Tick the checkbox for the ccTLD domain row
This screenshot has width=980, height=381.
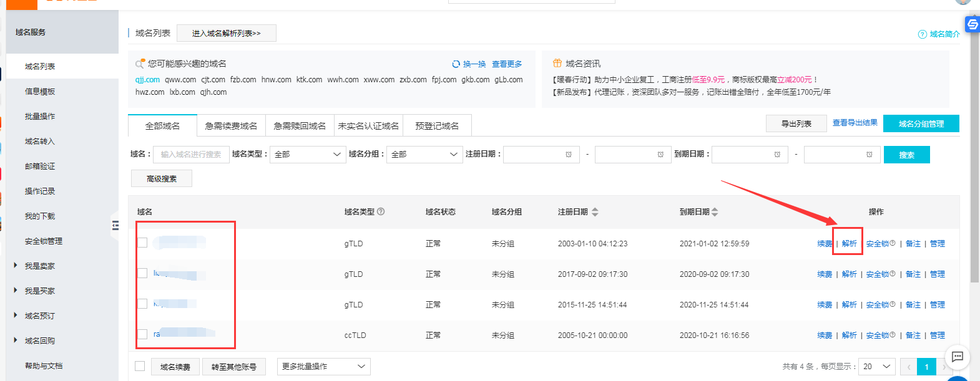pyautogui.click(x=142, y=334)
